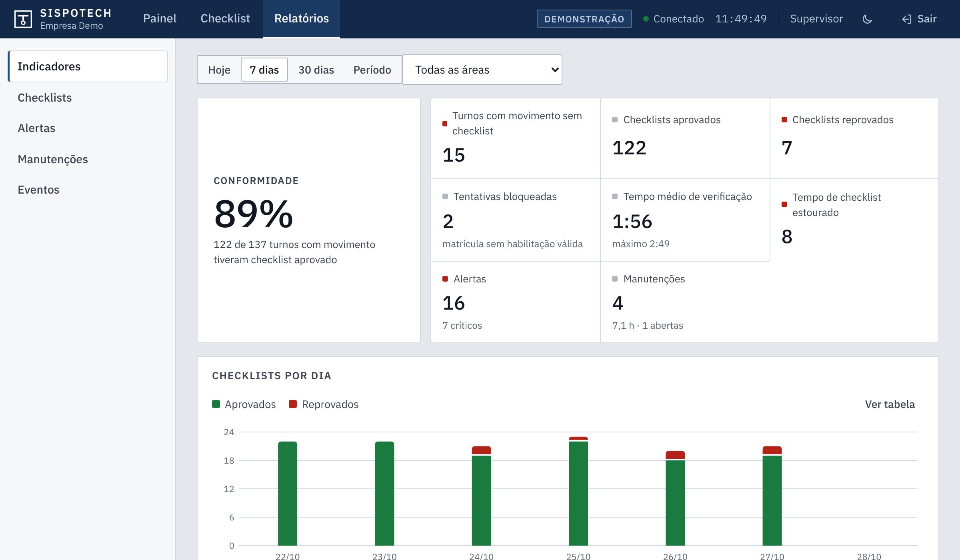Open Alertas sidebar section
This screenshot has height=560, width=960.
pos(88,128)
